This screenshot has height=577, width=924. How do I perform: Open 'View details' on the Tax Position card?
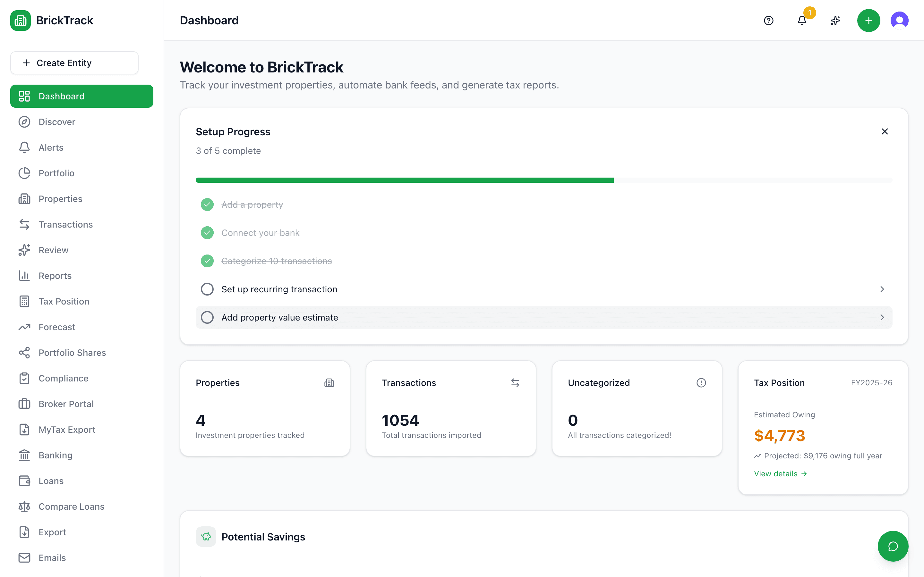click(x=781, y=473)
